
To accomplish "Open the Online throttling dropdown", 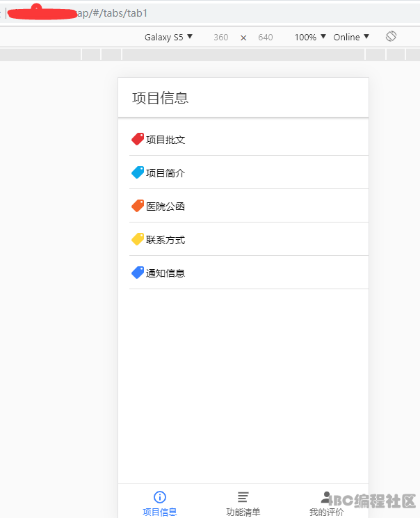I will (x=351, y=38).
